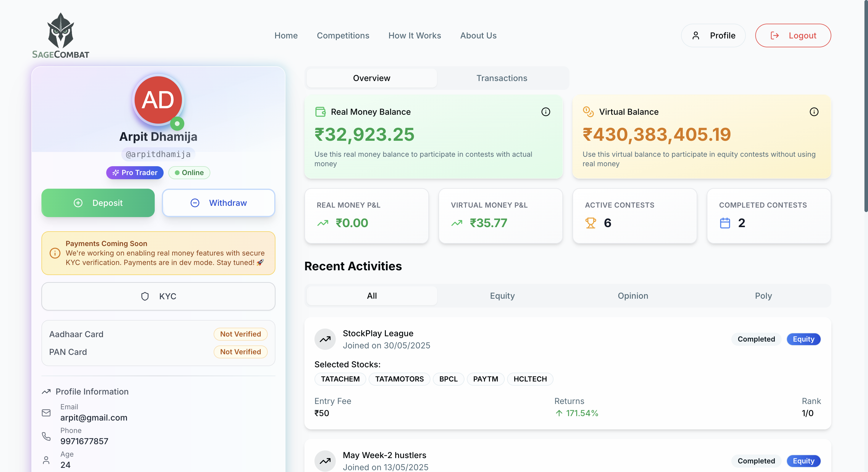Open the KYC button
Image resolution: width=868 pixels, height=472 pixels.
click(x=158, y=296)
